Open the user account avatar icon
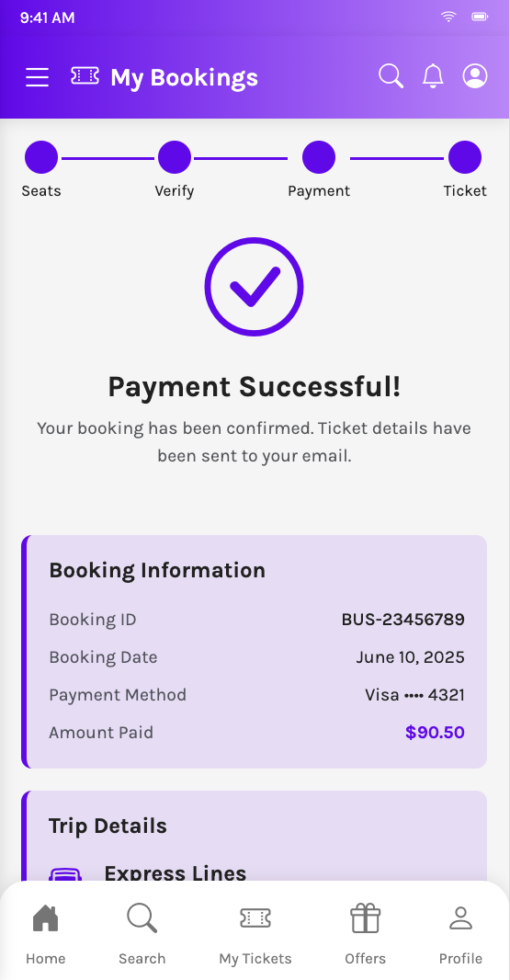This screenshot has width=510, height=980. pos(475,76)
